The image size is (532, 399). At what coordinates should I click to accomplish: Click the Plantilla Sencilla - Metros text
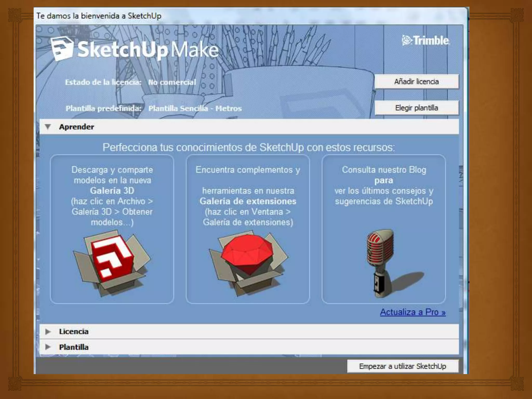click(195, 108)
